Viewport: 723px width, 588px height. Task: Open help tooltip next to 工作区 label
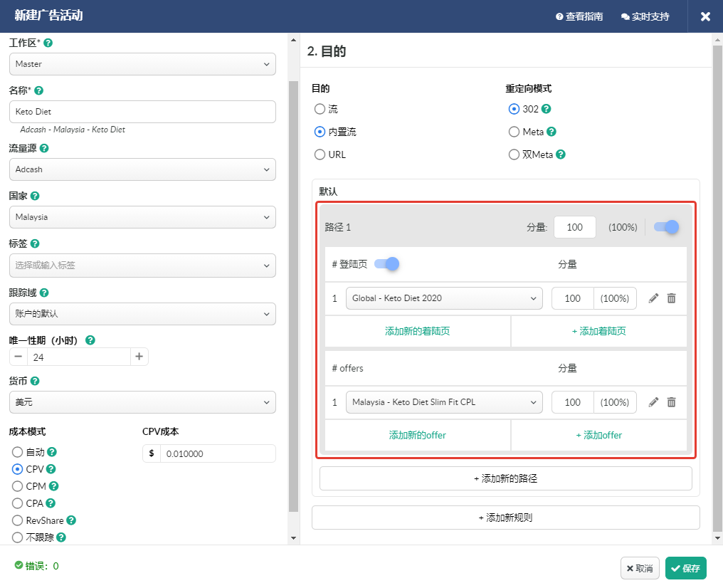click(48, 43)
